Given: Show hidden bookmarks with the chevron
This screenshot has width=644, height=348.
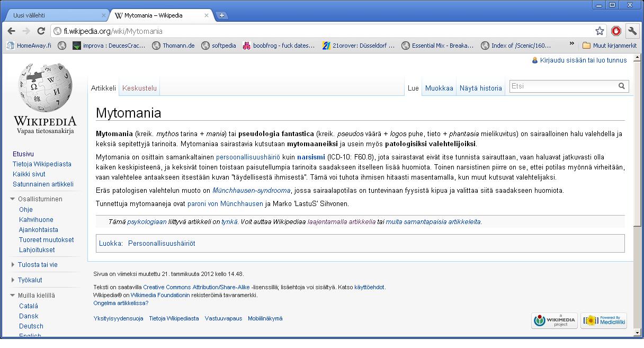Looking at the screenshot, I should [572, 45].
